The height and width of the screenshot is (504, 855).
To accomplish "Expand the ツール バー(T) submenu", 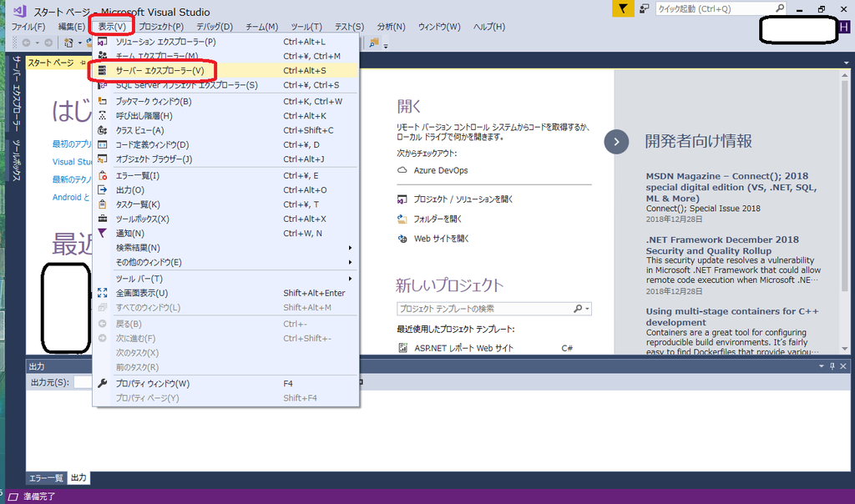I will pyautogui.click(x=350, y=279).
